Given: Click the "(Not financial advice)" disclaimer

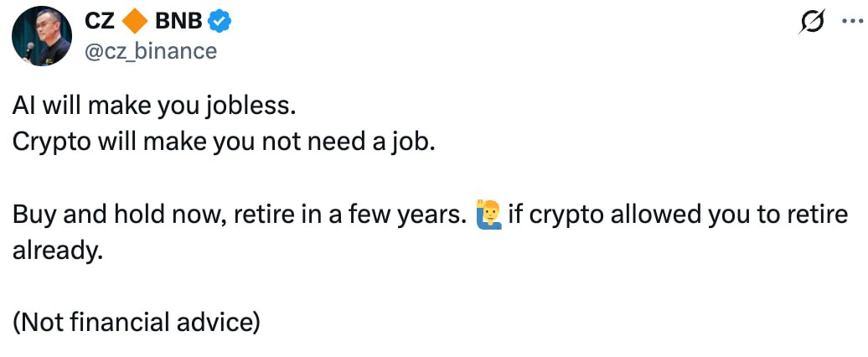Looking at the screenshot, I should coord(136,321).
